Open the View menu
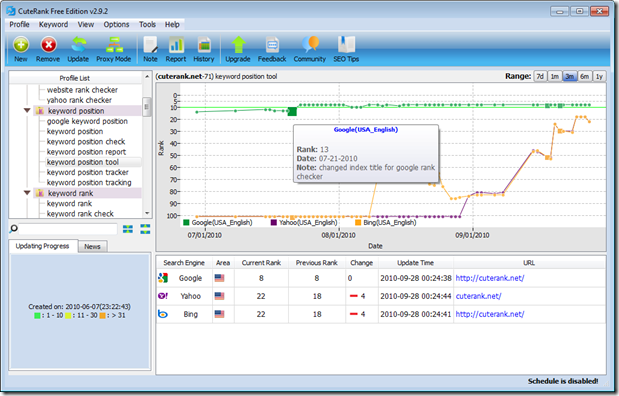 click(86, 24)
